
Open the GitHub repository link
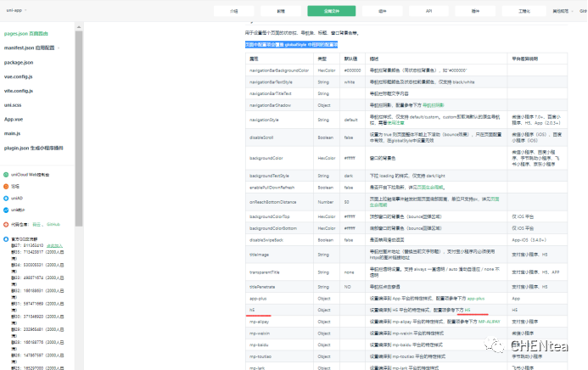coord(53,225)
